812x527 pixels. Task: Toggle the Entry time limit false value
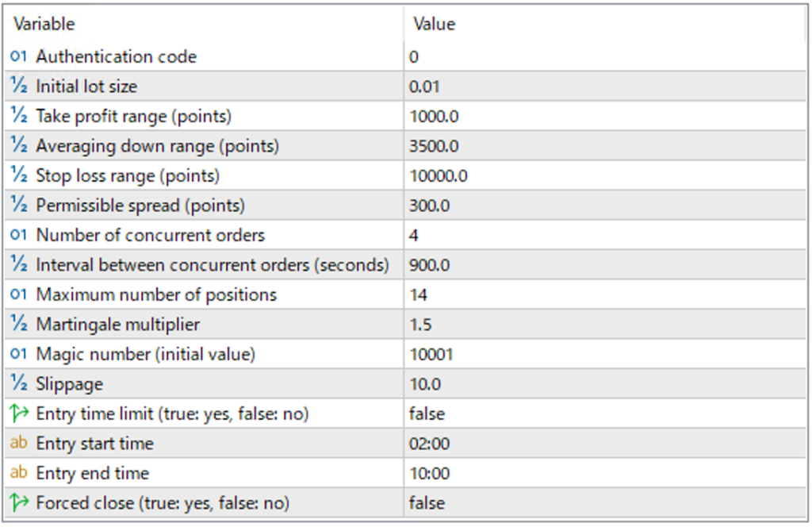[427, 414]
